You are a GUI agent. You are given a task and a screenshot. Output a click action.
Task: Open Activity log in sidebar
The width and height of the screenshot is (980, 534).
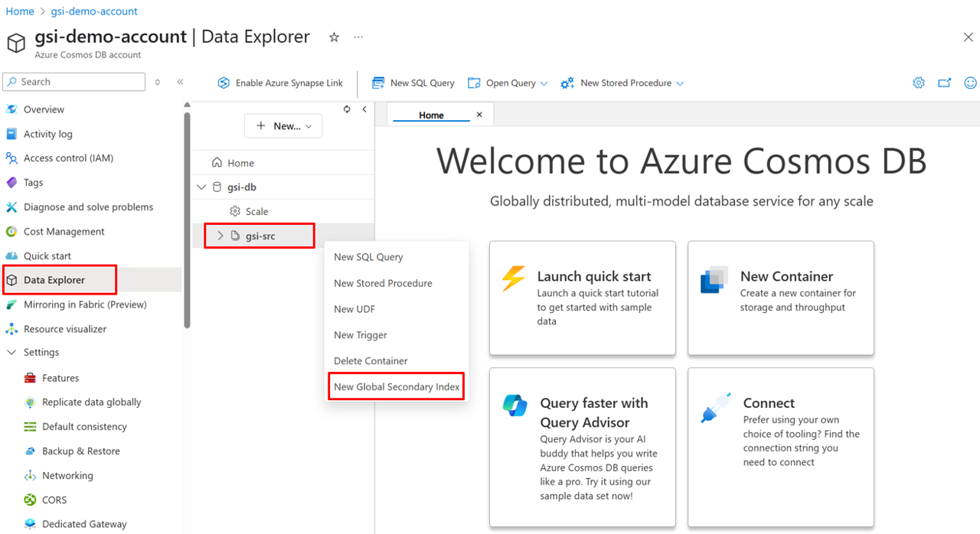(47, 134)
